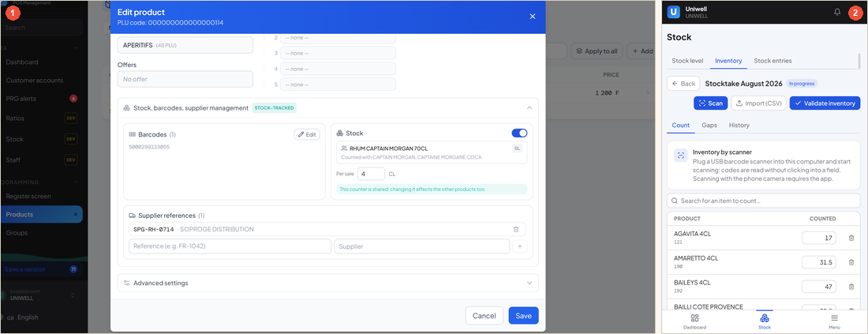Viewport: 868px width, 334px height.
Task: Click the notification bell in Uniwell app
Action: point(837,12)
